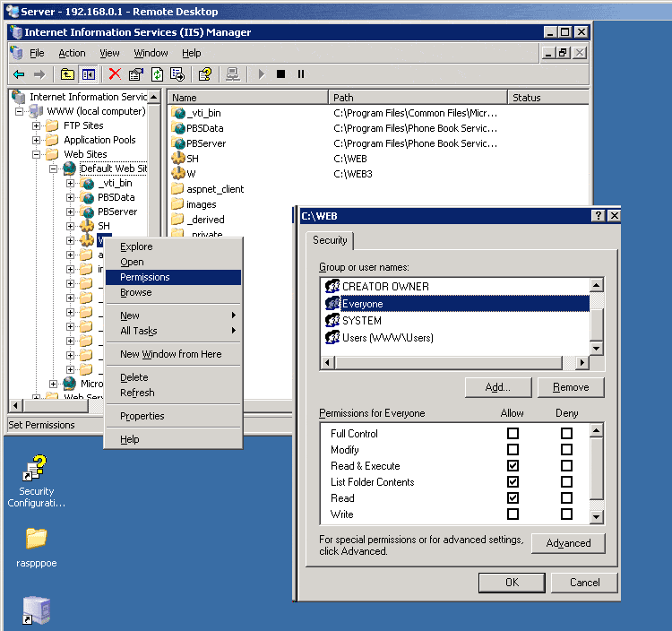Sort list by Path column header
Image resolution: width=672 pixels, height=631 pixels.
click(418, 98)
